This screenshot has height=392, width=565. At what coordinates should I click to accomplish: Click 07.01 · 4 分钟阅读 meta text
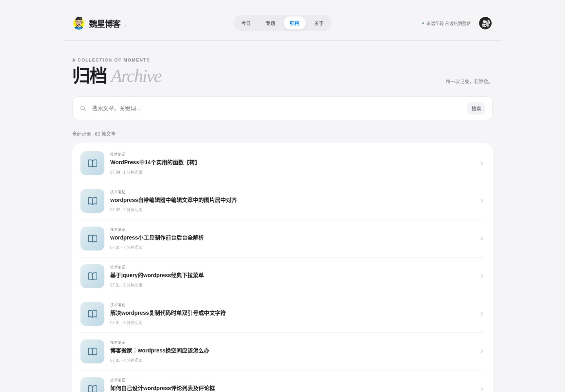[x=126, y=360]
